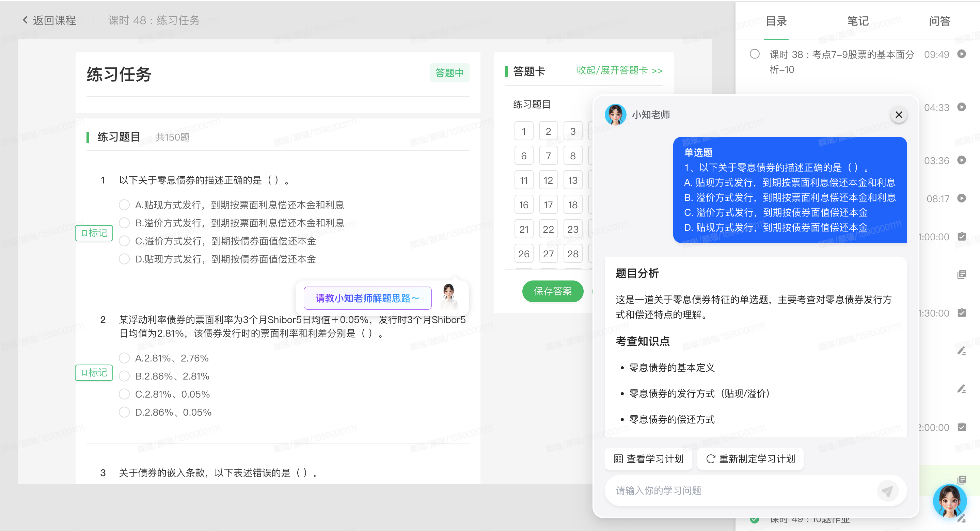
Task: Play the video for 课时 38 lesson
Action: pos(962,54)
